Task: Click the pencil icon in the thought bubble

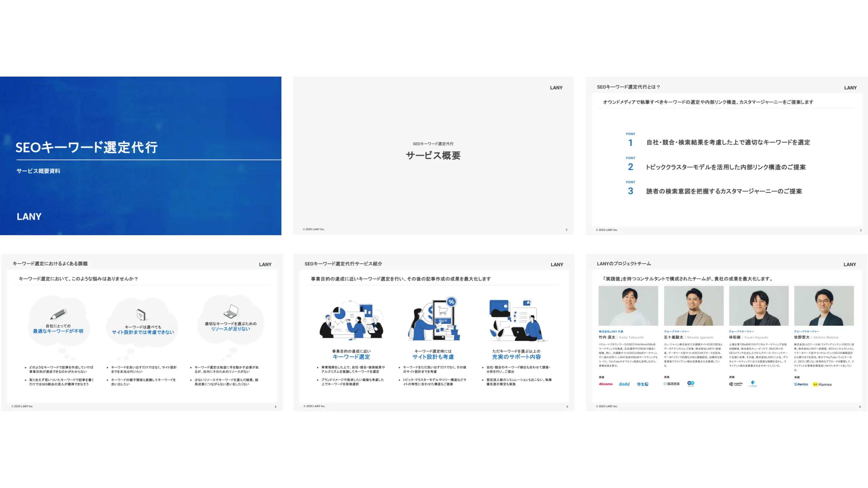Action: point(58,314)
